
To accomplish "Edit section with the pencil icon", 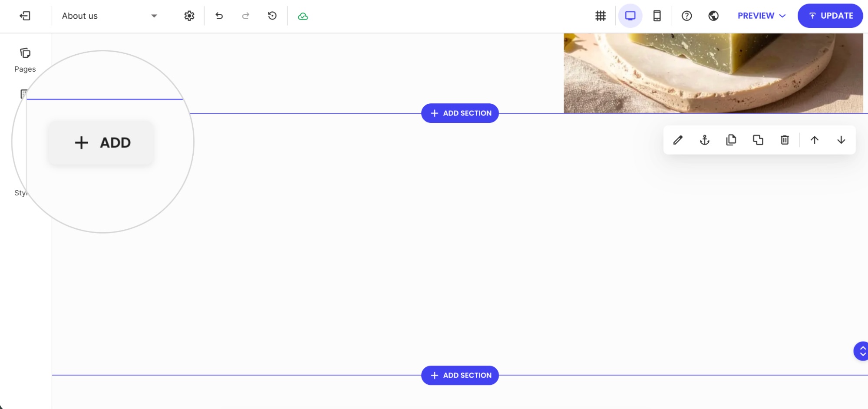I will click(x=678, y=140).
